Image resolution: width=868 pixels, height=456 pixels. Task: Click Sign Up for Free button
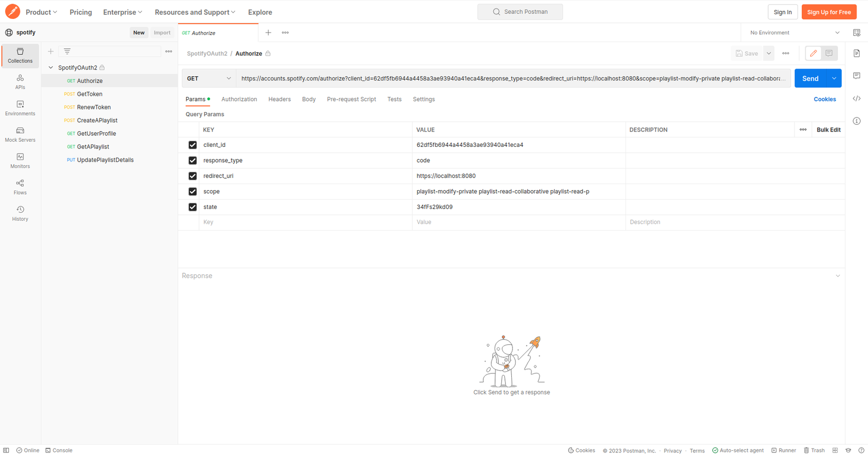coord(829,12)
